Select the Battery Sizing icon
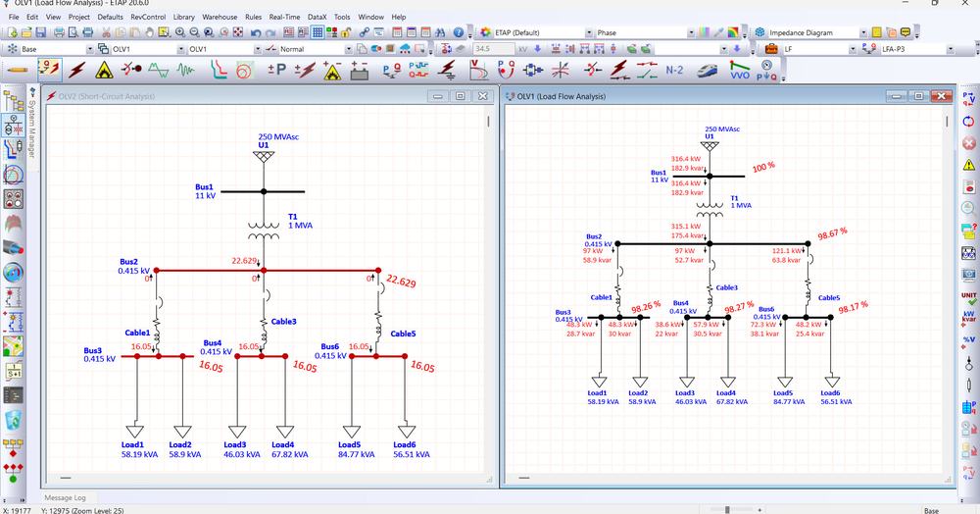 click(x=359, y=70)
